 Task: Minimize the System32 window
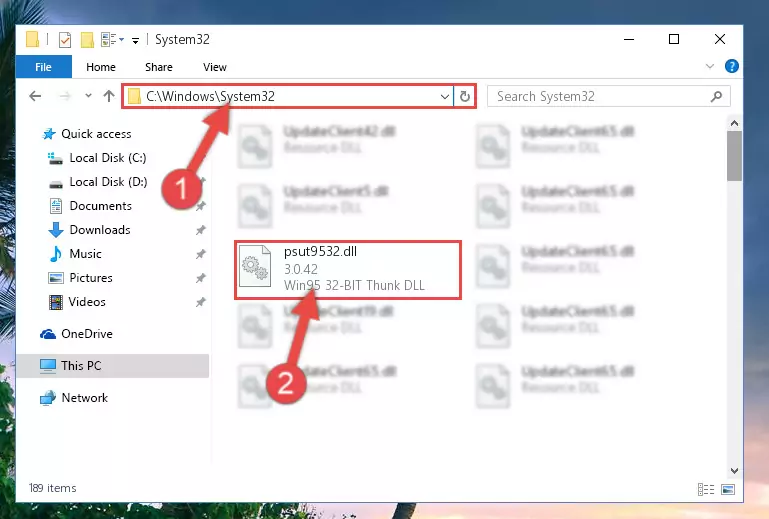[x=629, y=39]
